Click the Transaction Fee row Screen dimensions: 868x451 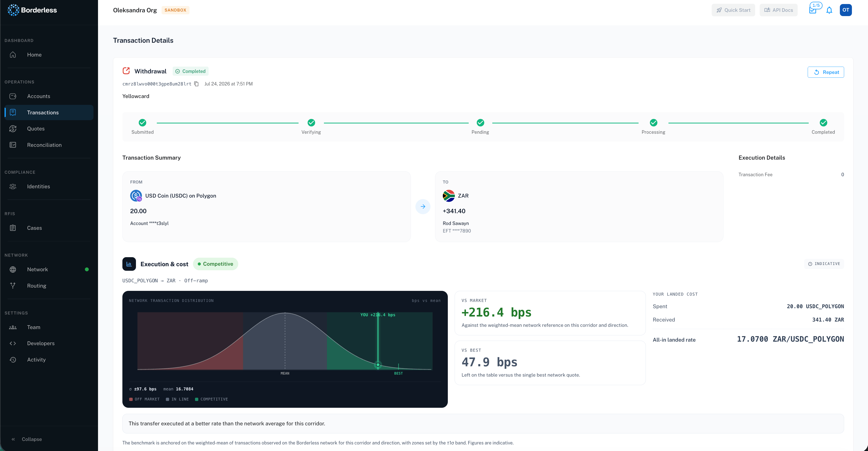791,175
